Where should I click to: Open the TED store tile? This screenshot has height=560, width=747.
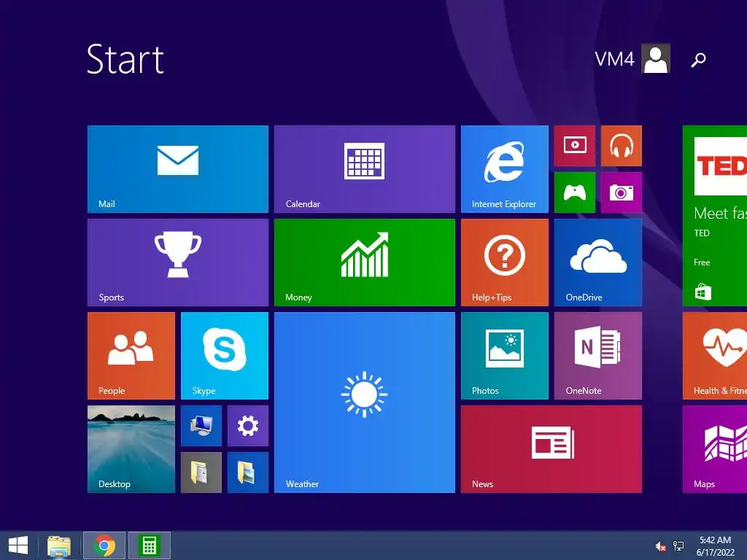(x=715, y=216)
